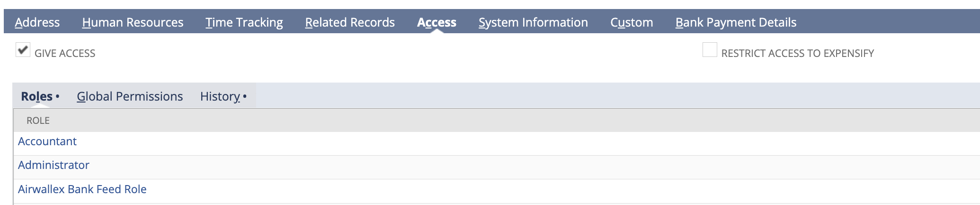Open the Time Tracking tab
980x205 pixels.
click(x=244, y=22)
